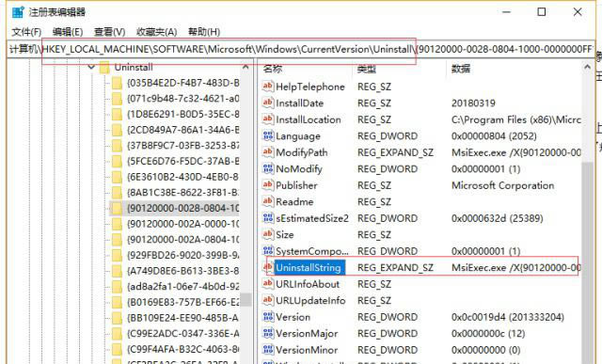Click the Publisher string value icon

[x=268, y=185]
